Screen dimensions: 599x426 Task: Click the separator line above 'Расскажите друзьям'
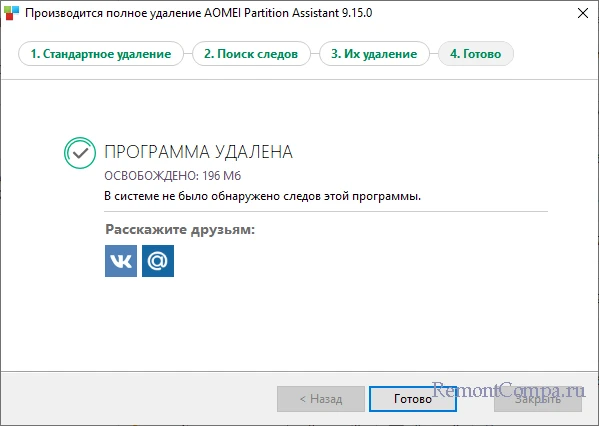pyautogui.click(x=326, y=211)
